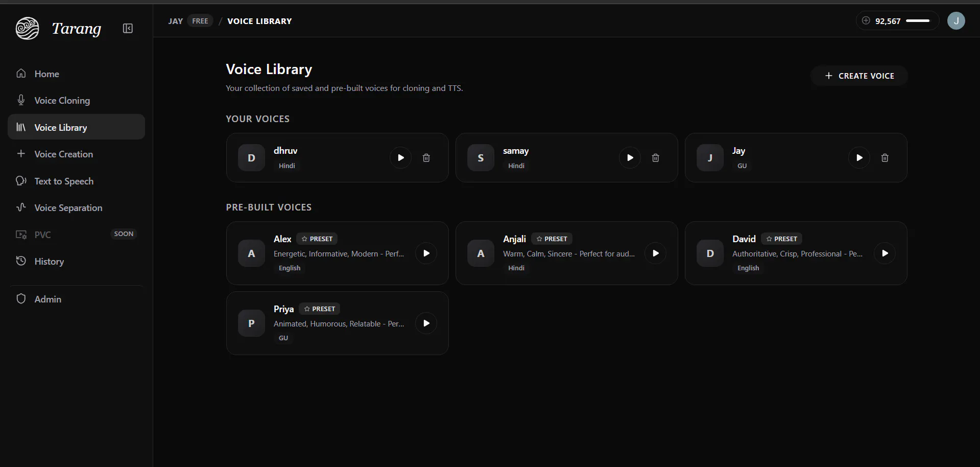Click the GU tag under Priya

coord(283,338)
